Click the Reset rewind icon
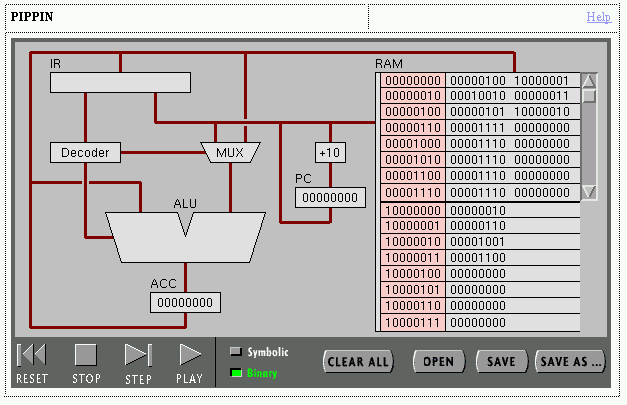The image size is (627, 405). click(x=32, y=355)
